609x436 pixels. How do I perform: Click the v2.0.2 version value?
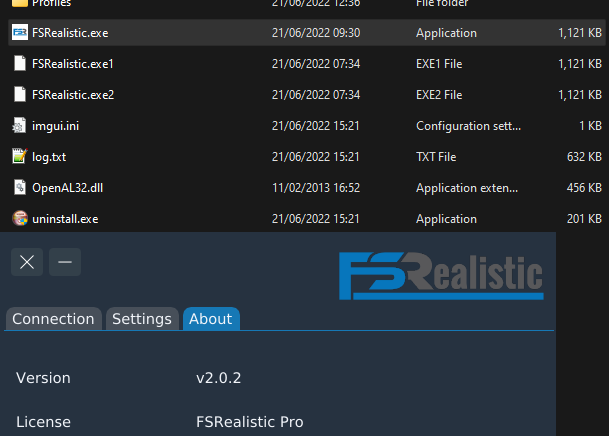[x=219, y=378]
